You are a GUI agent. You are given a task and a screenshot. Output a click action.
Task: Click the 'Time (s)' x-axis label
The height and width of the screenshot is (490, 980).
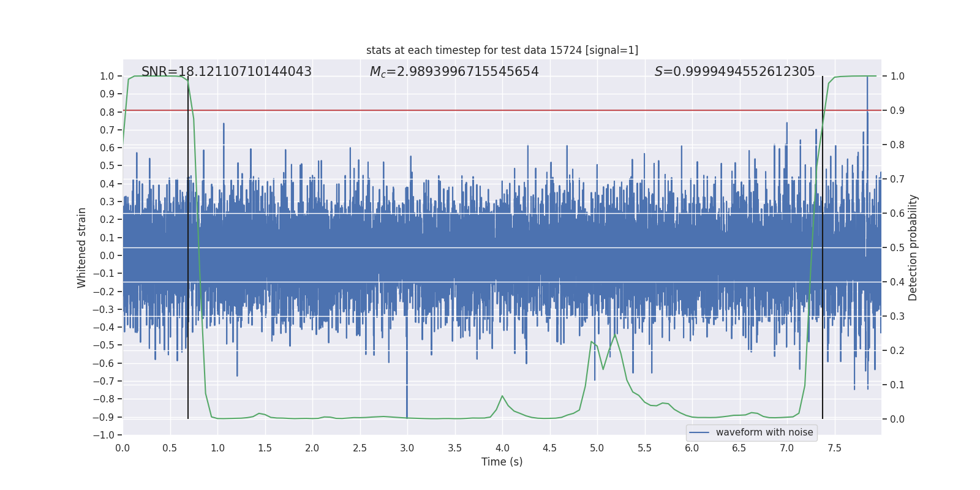502,462
